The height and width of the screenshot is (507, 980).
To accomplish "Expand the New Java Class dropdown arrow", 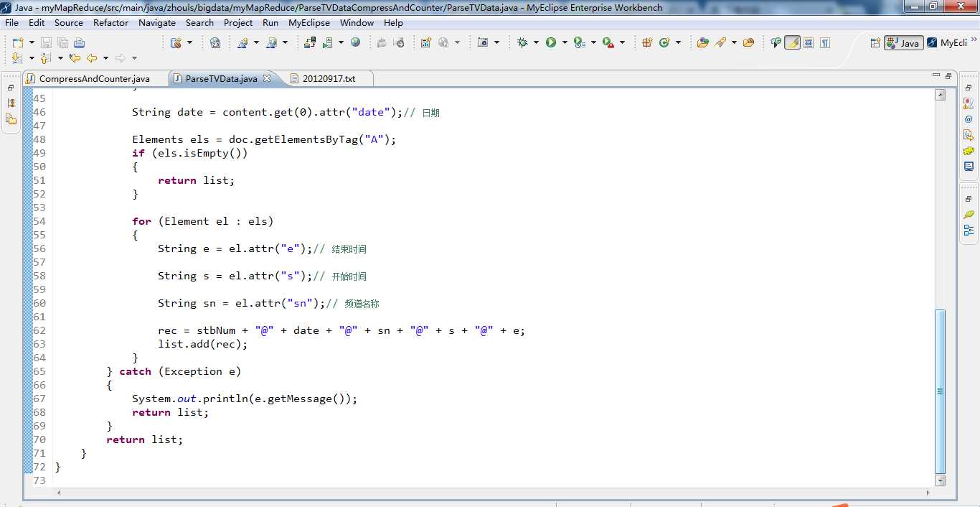I will 678,43.
